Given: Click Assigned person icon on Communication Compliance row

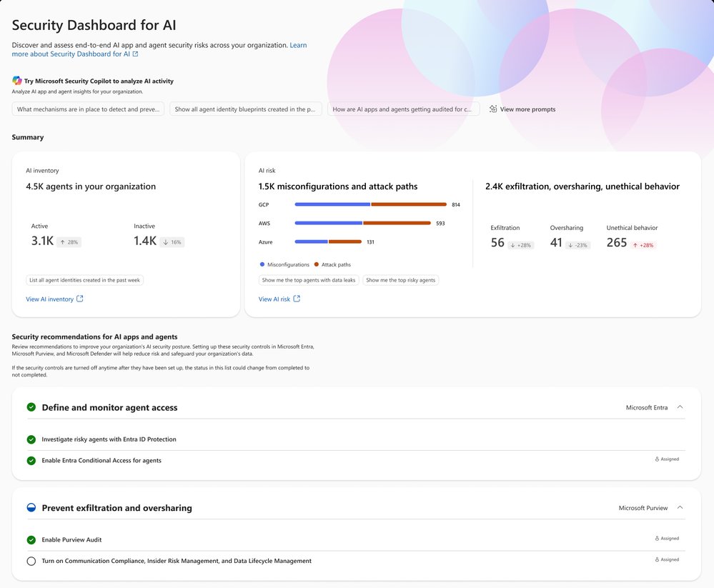Looking at the screenshot, I should click(657, 559).
